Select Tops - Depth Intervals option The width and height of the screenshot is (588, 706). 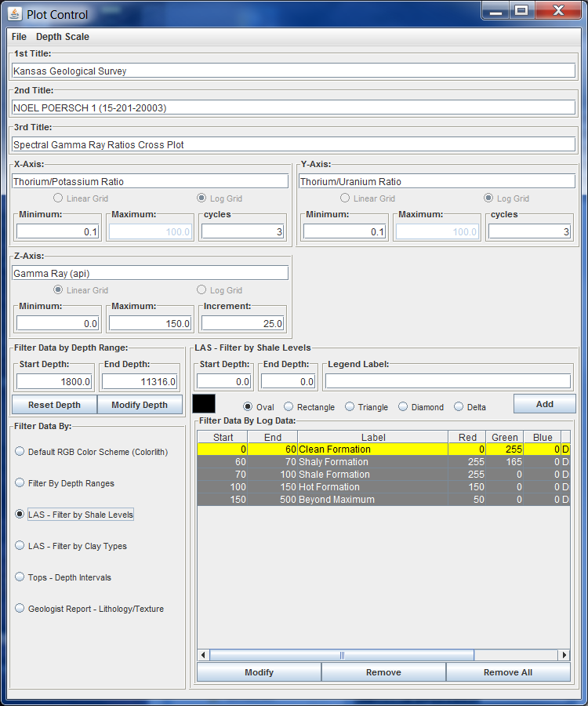tap(63, 577)
